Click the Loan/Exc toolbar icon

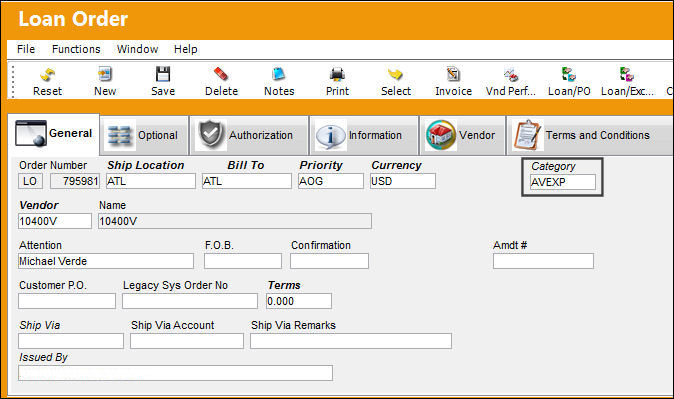tap(627, 74)
